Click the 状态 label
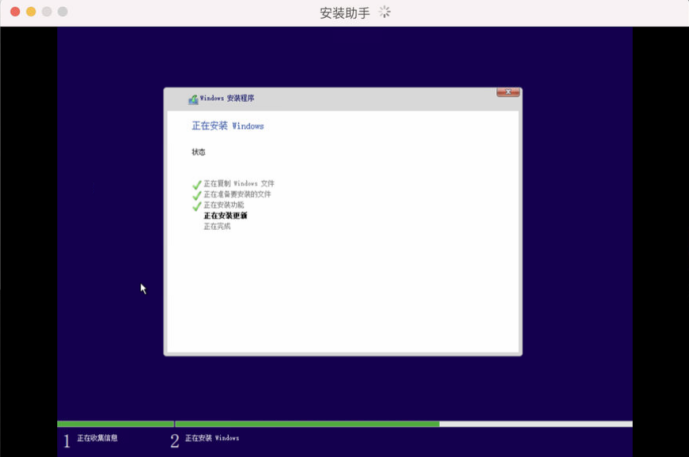The image size is (690, 459). pos(198,152)
